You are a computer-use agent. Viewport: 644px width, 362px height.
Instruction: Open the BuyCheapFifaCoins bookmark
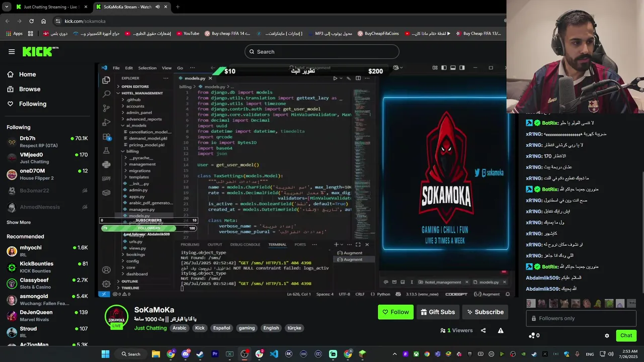pyautogui.click(x=378, y=34)
